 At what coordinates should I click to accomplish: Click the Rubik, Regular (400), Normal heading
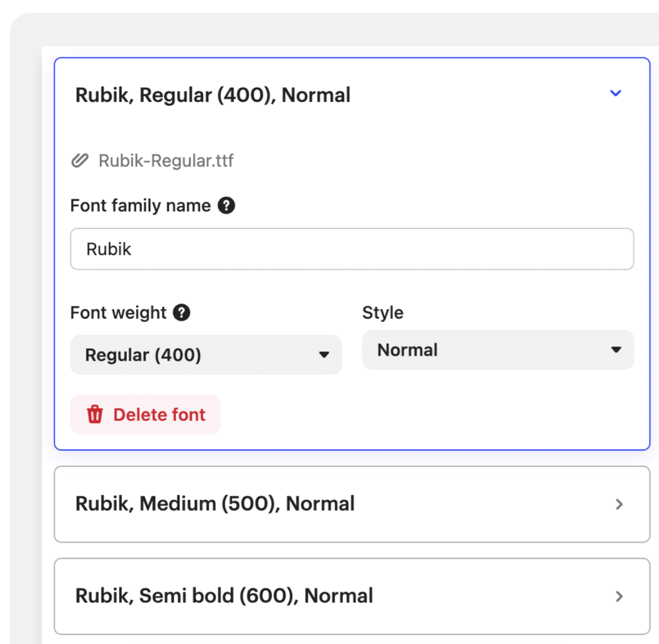click(x=213, y=95)
